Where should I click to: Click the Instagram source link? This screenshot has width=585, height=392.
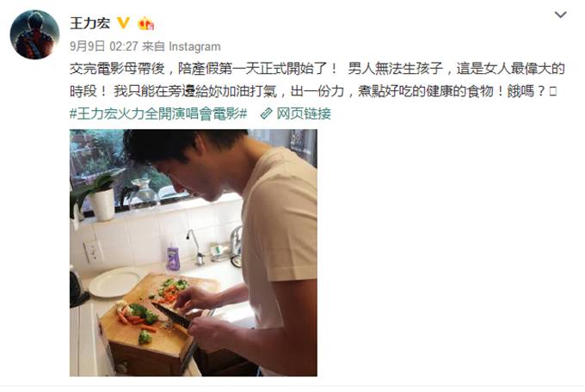194,46
